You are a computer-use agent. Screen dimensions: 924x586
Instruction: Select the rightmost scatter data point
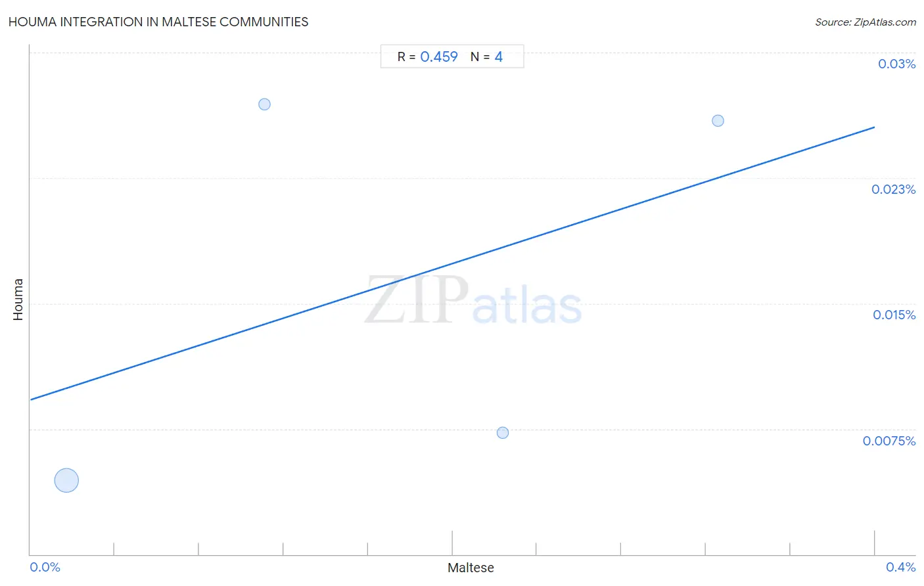(x=718, y=120)
